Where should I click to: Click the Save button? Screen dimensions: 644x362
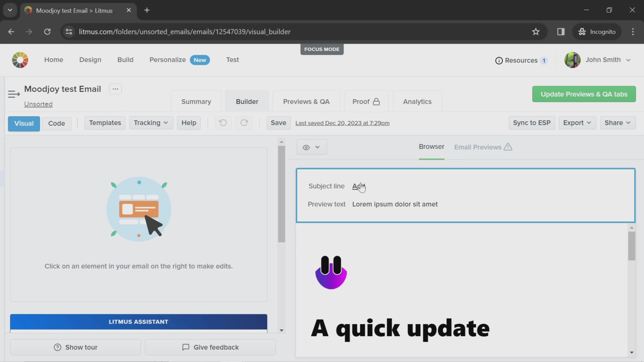[278, 123]
